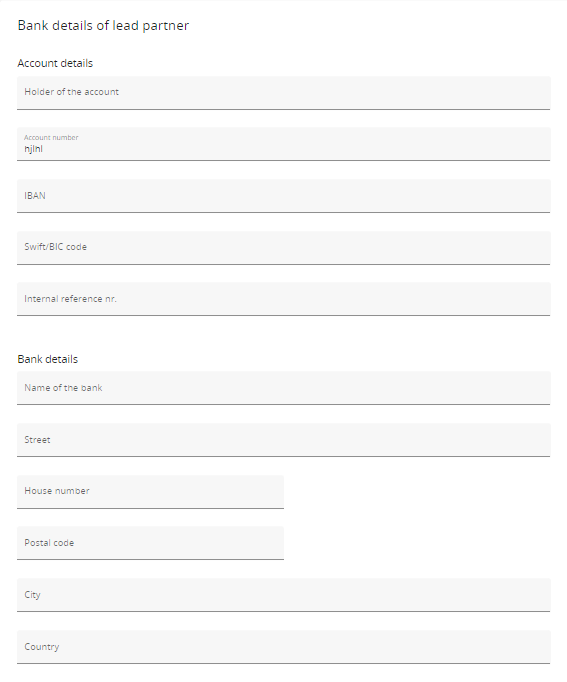Click the Bank details section label
This screenshot has width=567, height=682.
[x=48, y=359]
